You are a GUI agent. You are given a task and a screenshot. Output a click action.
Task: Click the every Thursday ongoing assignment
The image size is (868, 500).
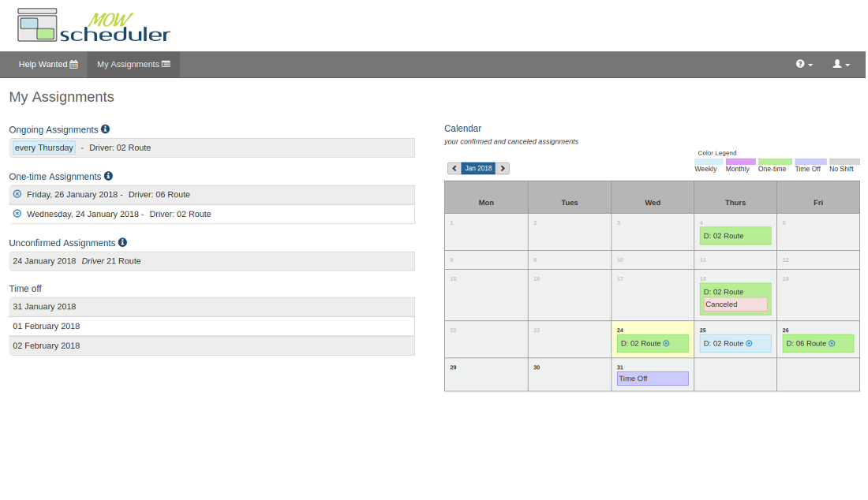point(43,147)
